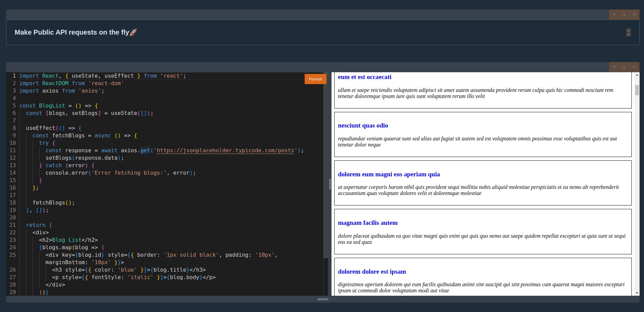Click 'fetchBlogs();' on line 18
Screen dimensions: 644x312
click(x=54, y=203)
